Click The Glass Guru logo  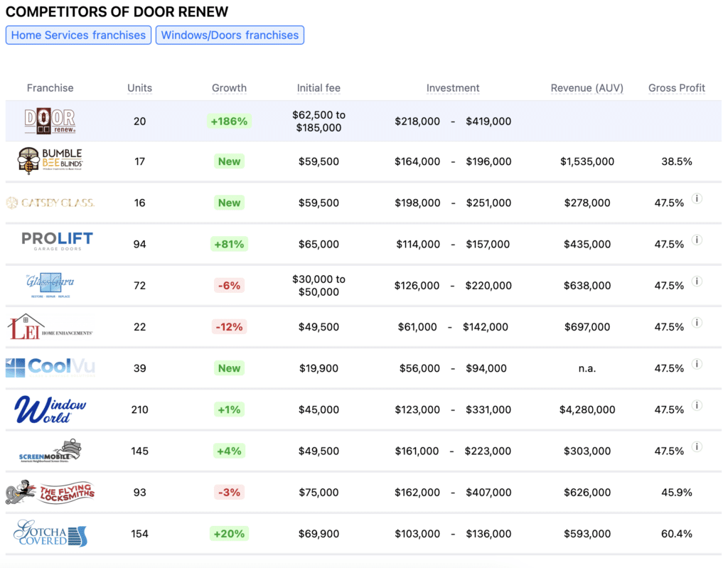tap(50, 285)
